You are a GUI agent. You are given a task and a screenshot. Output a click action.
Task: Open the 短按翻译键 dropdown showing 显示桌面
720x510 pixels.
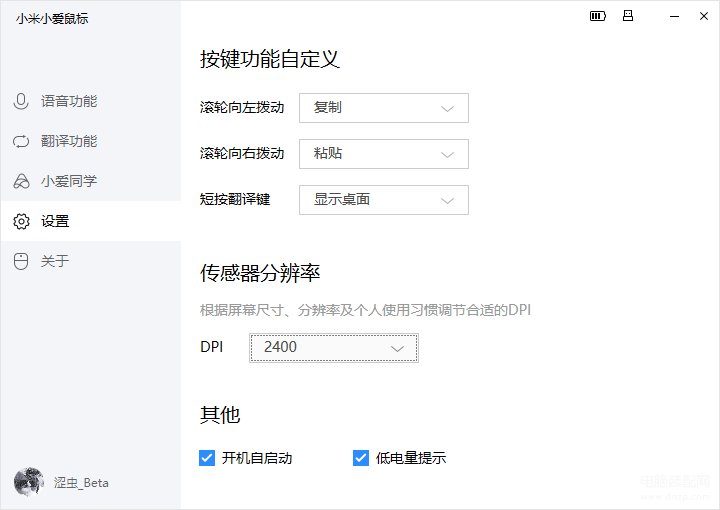(384, 200)
